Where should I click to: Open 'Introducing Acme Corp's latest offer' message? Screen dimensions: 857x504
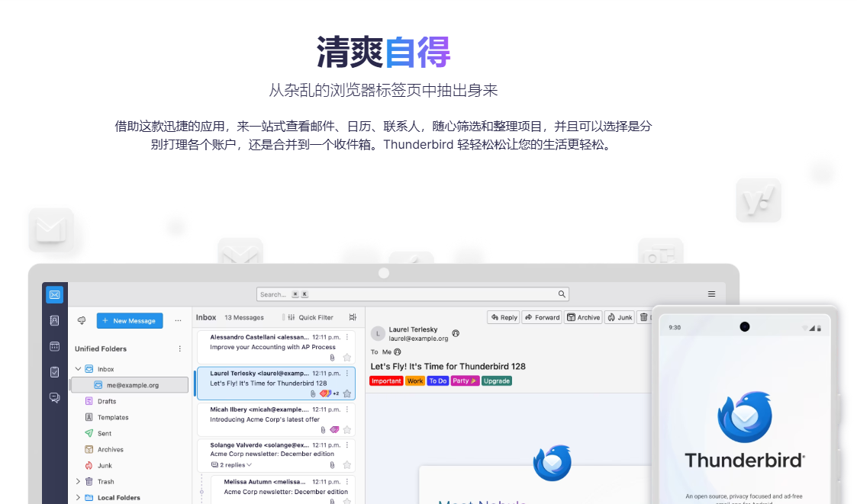pyautogui.click(x=276, y=419)
